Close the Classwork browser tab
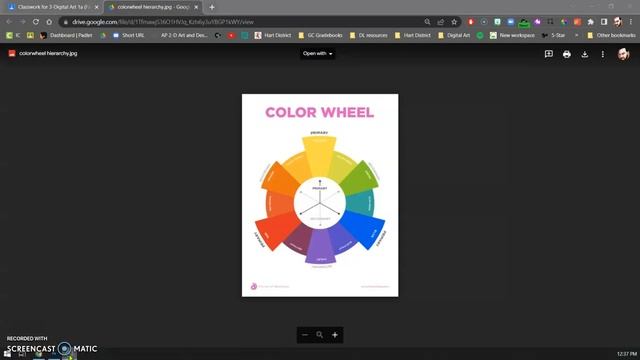 click(x=96, y=7)
